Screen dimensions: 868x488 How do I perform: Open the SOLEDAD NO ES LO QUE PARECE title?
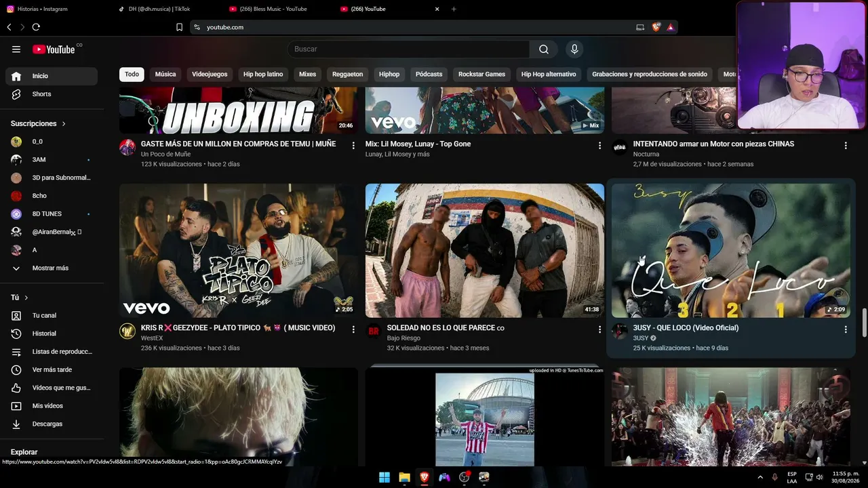pos(446,328)
